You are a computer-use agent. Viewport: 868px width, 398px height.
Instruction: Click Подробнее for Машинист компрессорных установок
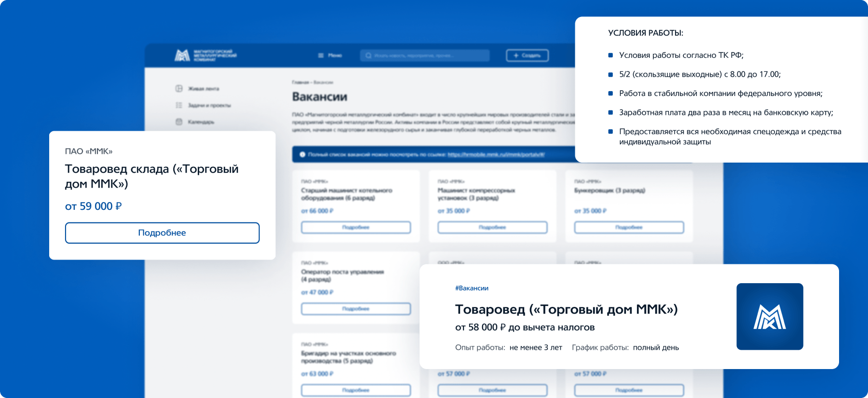pos(492,227)
